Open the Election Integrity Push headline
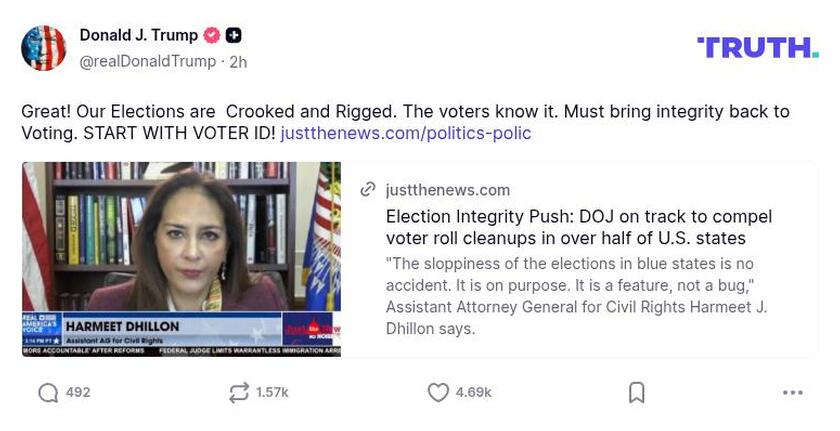This screenshot has height=431, width=840. (578, 227)
